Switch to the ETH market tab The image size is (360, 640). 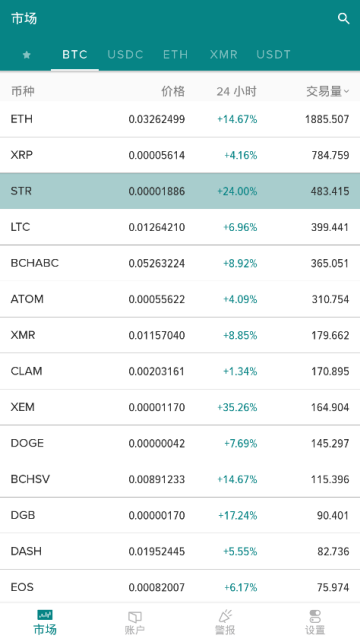(x=176, y=55)
